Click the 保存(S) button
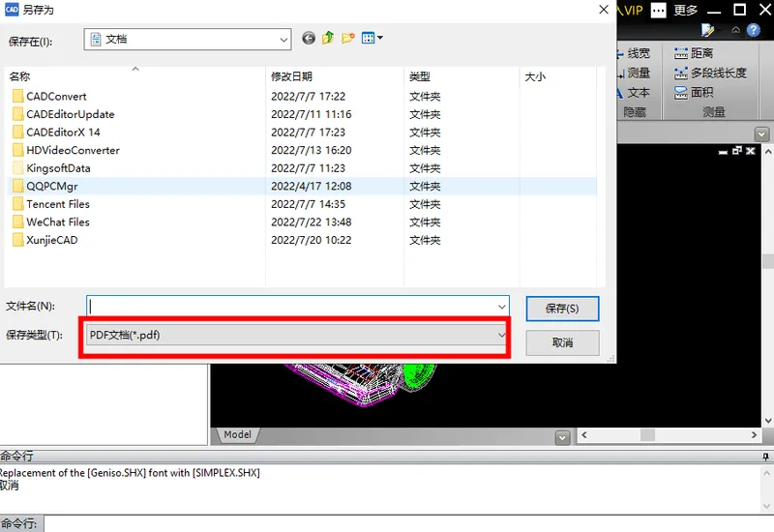The height and width of the screenshot is (532, 774). 562,309
